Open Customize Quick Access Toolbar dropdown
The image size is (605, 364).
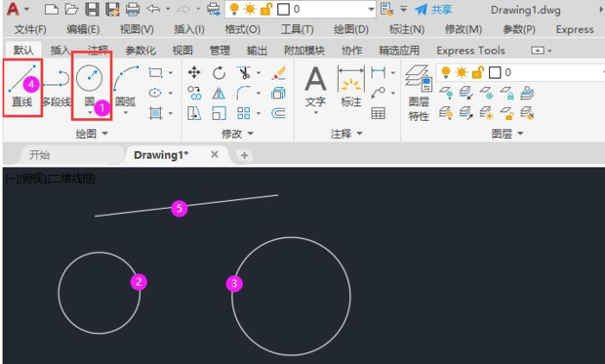pos(403,9)
